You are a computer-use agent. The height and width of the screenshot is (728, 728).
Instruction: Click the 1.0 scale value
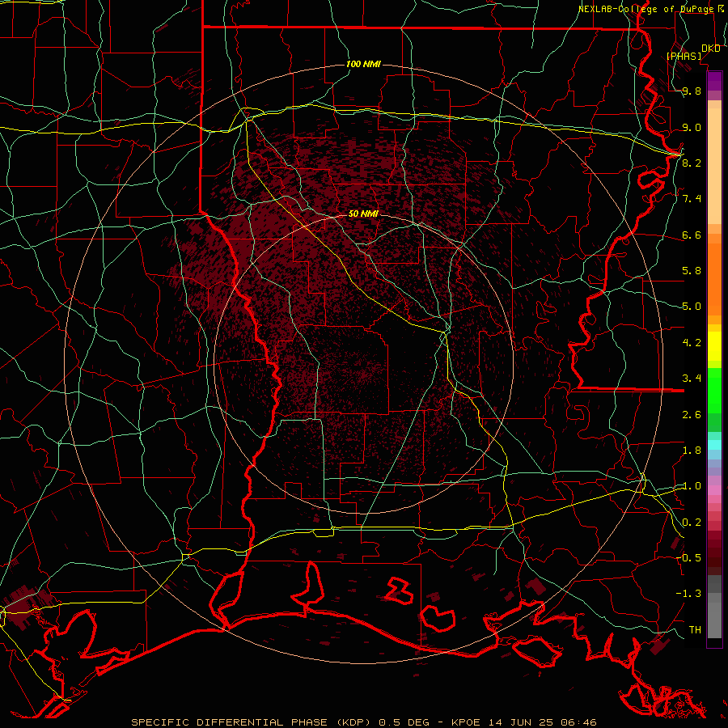coord(692,486)
